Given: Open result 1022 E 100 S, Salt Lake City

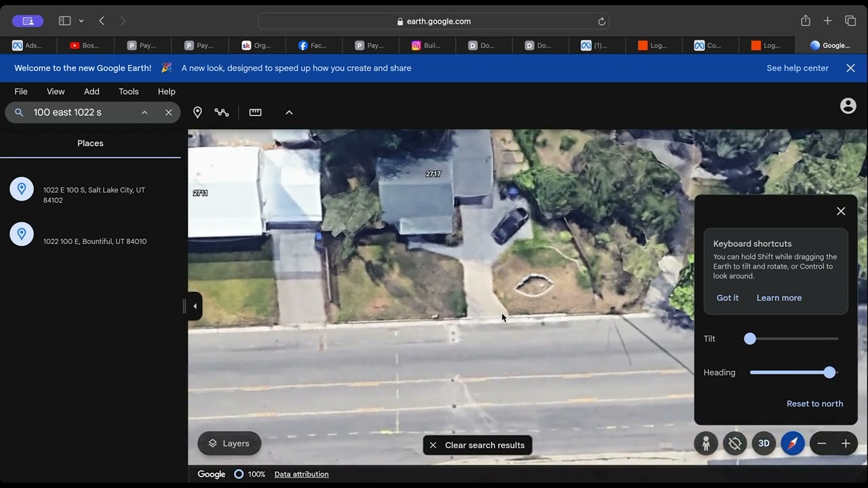Looking at the screenshot, I should tap(90, 195).
